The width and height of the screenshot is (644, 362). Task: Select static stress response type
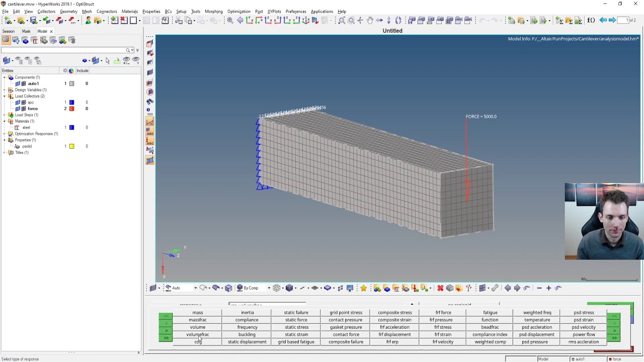pyautogui.click(x=296, y=327)
